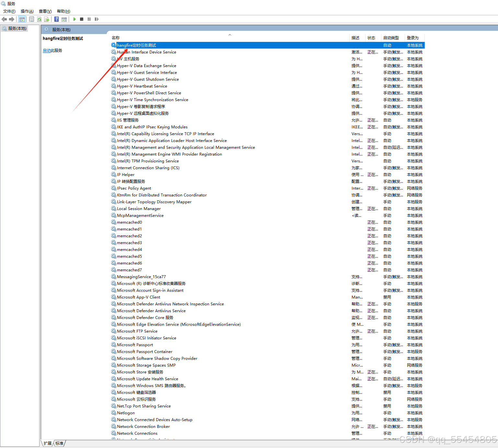Select the Hyper-V Heartbeat Service entry
This screenshot has width=498, height=448.
tap(142, 86)
